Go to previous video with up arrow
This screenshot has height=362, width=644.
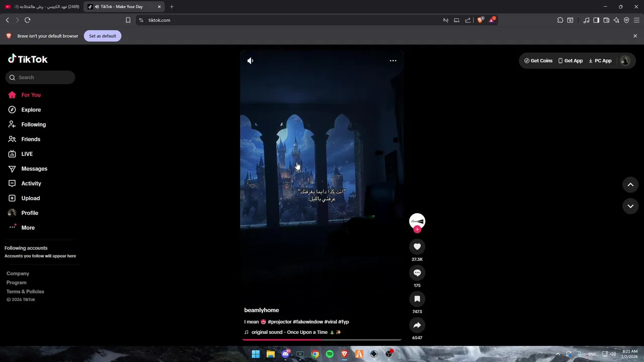pos(630,185)
